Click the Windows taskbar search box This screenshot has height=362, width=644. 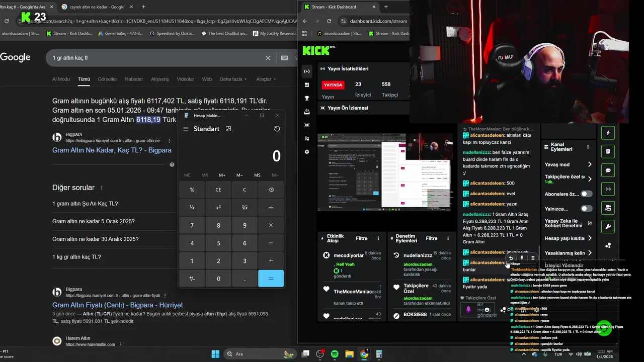point(260,354)
